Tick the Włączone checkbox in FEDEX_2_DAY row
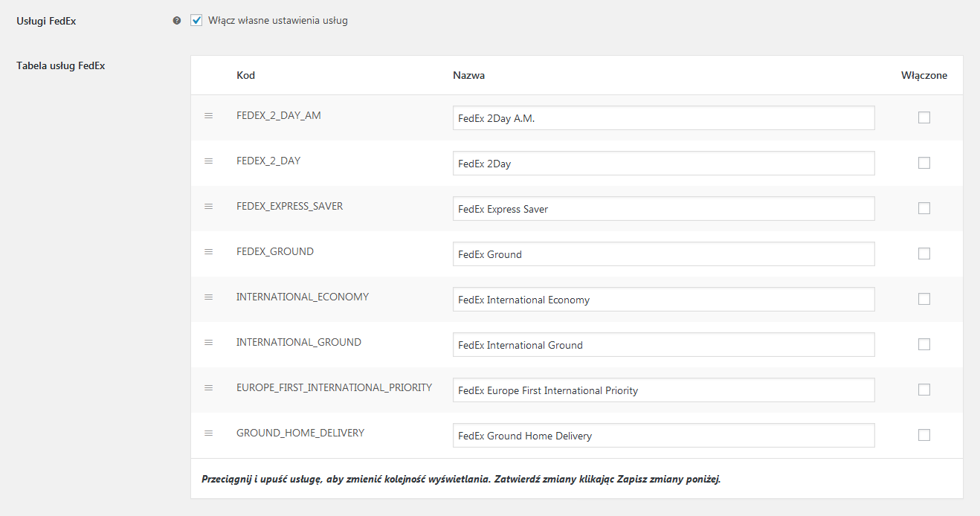The width and height of the screenshot is (980, 516). (x=924, y=163)
